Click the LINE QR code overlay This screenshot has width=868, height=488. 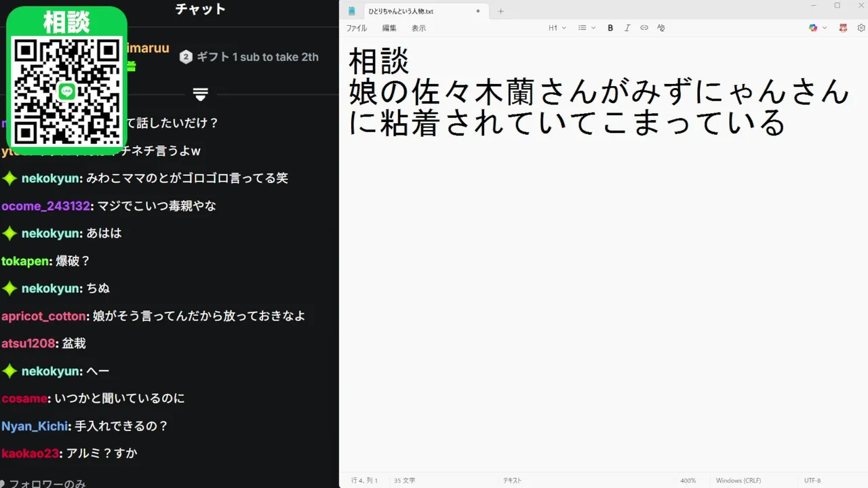[66, 91]
